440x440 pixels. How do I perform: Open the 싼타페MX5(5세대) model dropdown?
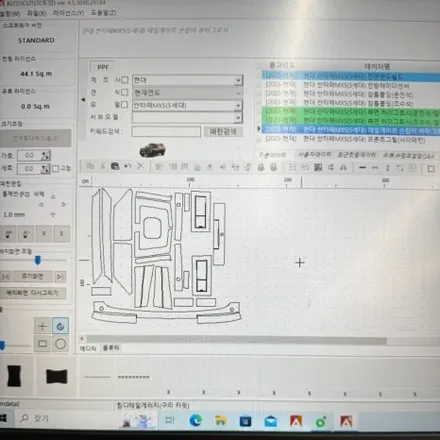(238, 106)
